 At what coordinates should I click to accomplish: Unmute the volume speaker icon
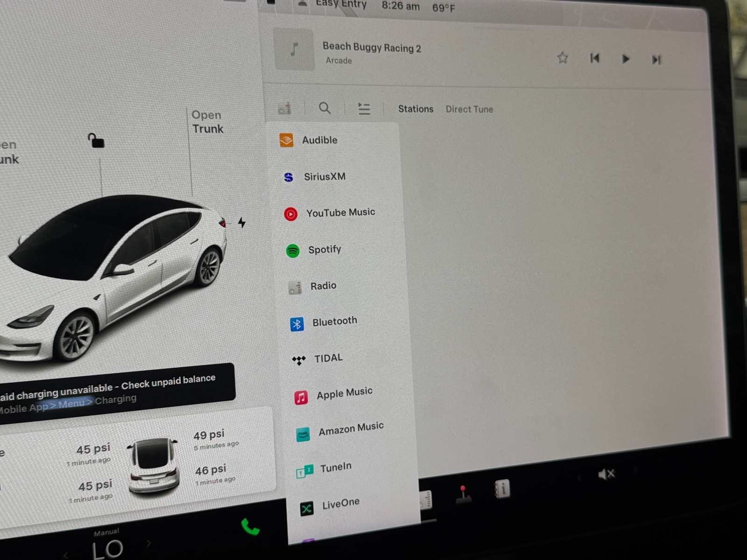606,474
